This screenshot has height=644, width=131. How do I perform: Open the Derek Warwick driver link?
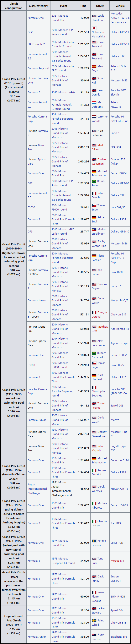point(98,489)
